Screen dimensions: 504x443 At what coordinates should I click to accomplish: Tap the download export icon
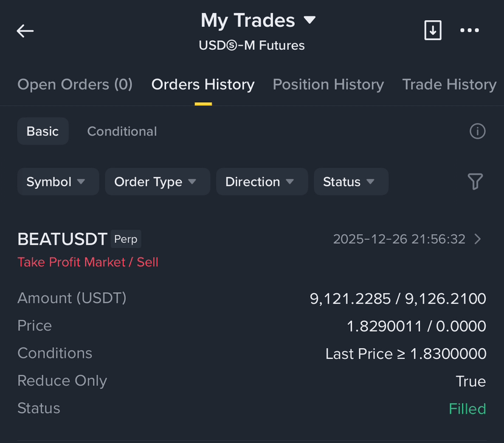click(433, 30)
